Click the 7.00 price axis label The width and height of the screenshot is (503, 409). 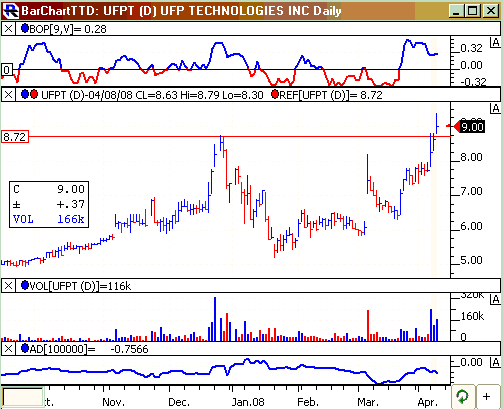[471, 191]
